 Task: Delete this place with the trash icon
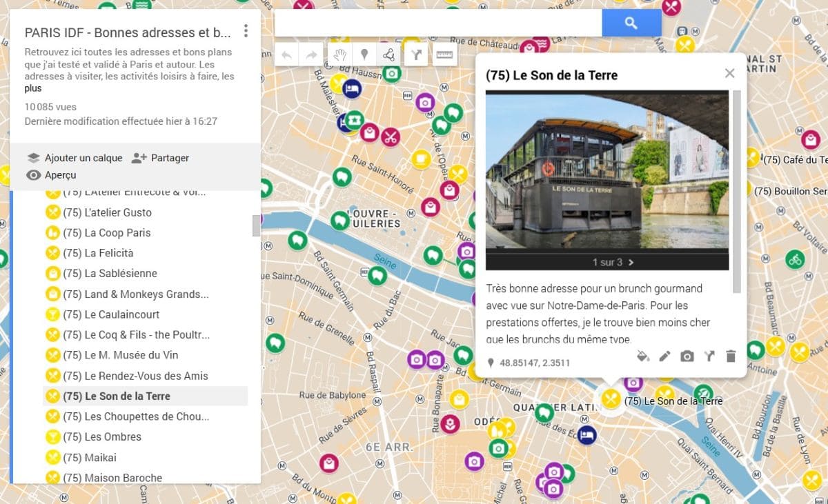coord(731,356)
